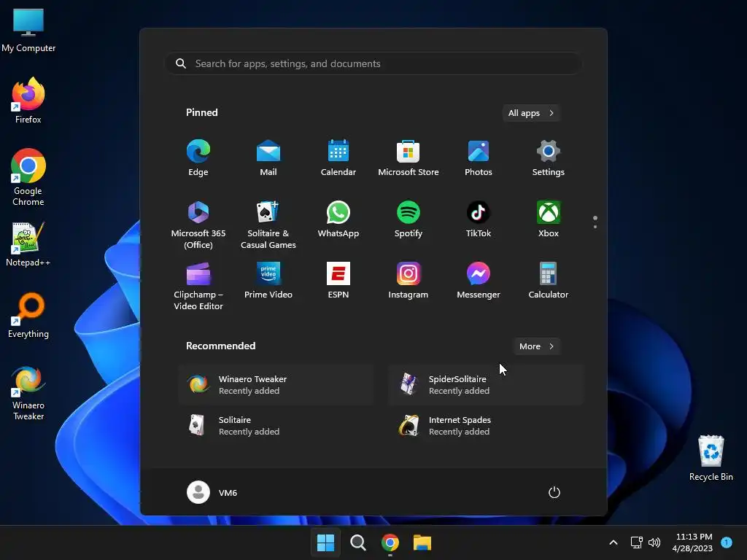The width and height of the screenshot is (747, 560).
Task: Launch the Calculator
Action: [549, 281]
